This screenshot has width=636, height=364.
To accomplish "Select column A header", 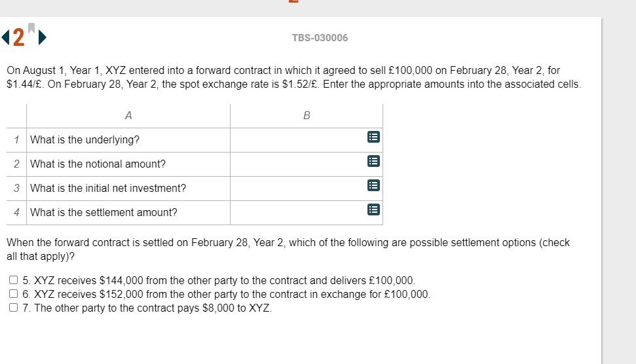I will coord(128,115).
